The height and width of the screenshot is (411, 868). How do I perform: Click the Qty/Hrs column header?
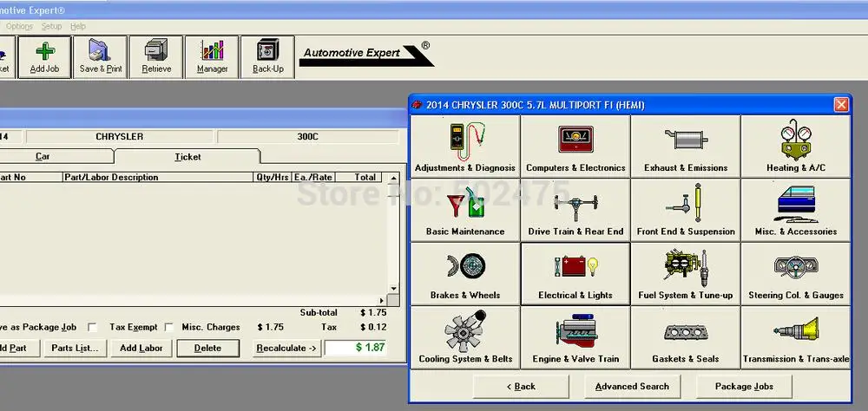coord(273,177)
